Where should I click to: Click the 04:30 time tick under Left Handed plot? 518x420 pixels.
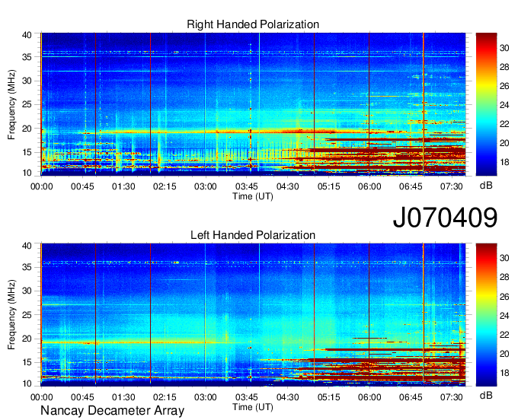tap(287, 397)
